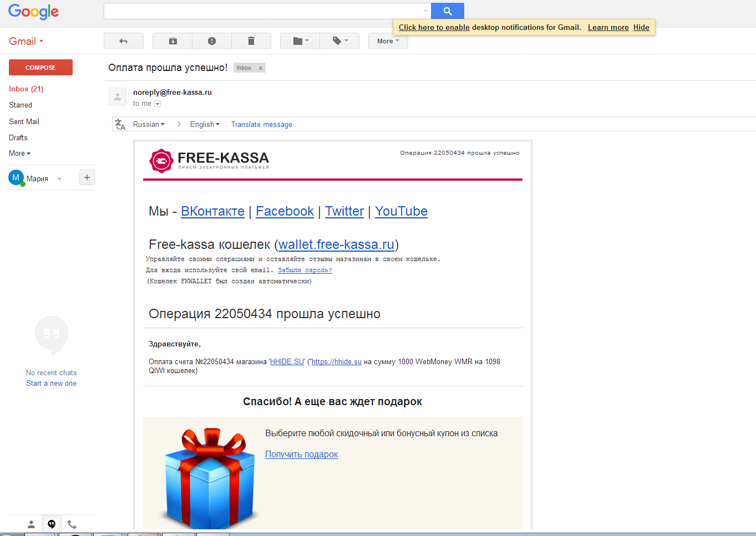Open the 'HHIDE.SU' shop link
This screenshot has width=756, height=536.
[x=287, y=361]
